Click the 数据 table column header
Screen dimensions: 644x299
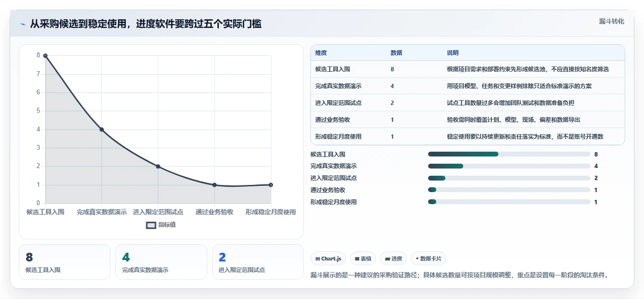(396, 53)
